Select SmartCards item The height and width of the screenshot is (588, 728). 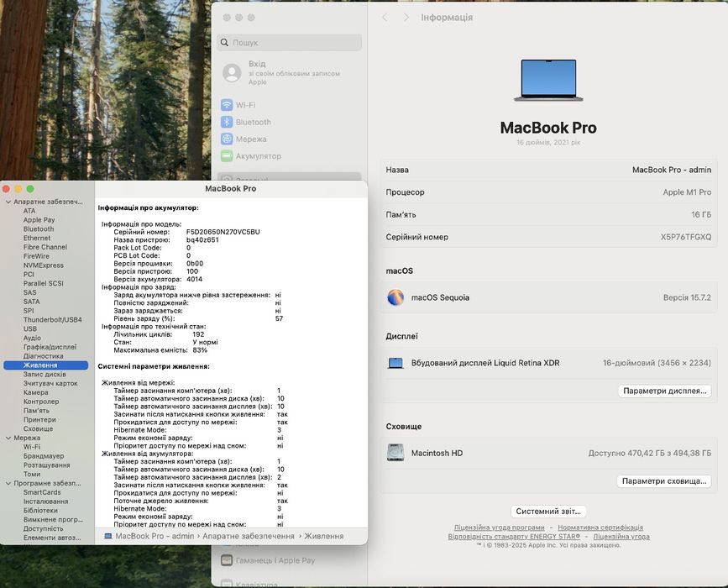click(42, 492)
